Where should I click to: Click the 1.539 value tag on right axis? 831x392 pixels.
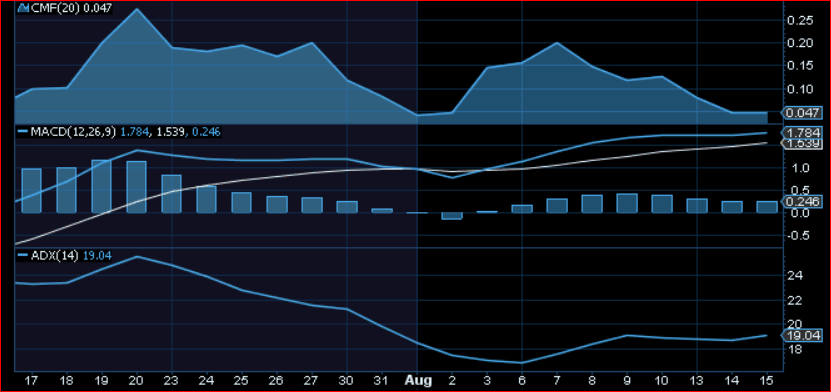(802, 144)
